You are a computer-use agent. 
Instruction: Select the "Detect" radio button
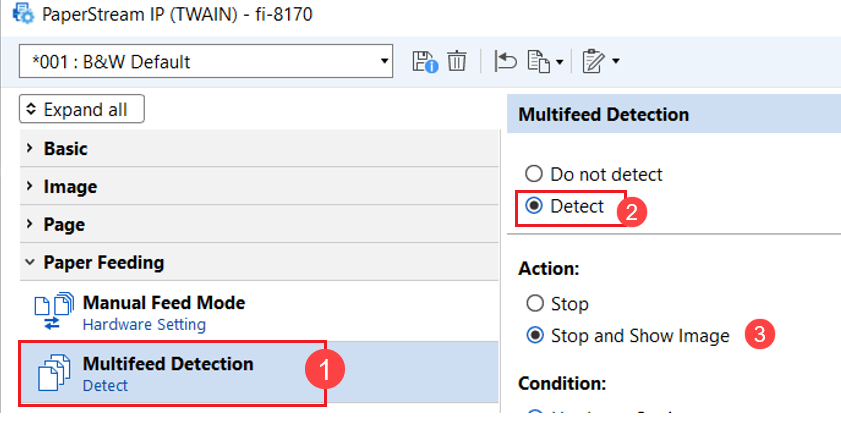[534, 206]
